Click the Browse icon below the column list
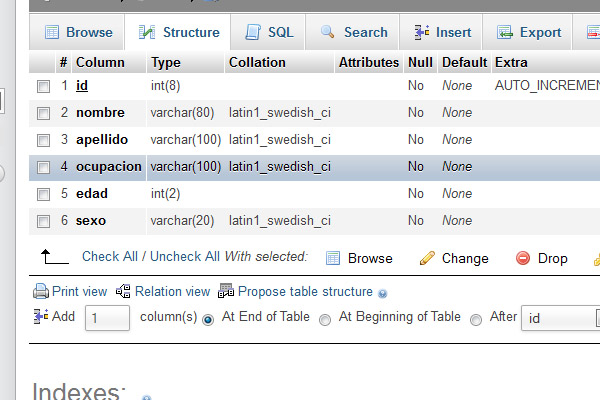This screenshot has width=600, height=400. (x=334, y=258)
